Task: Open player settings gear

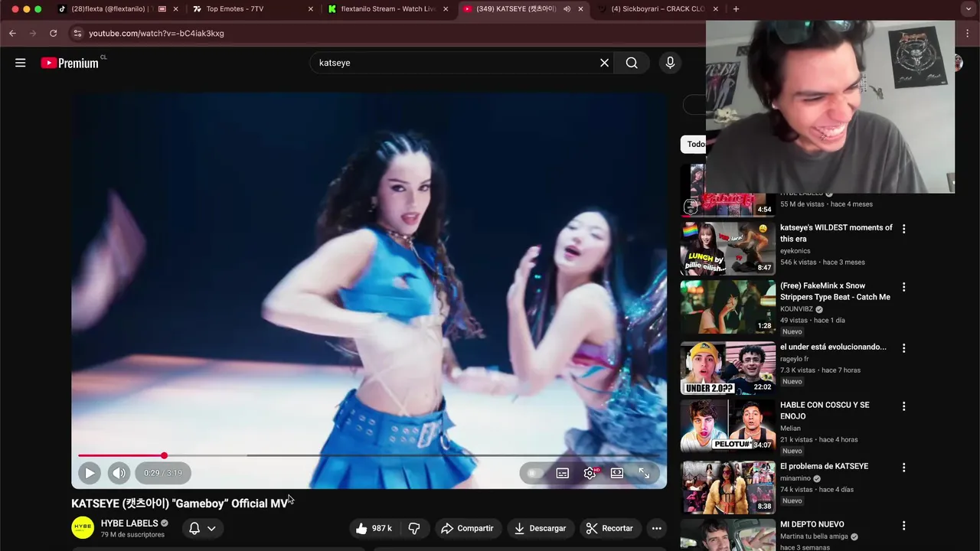Action: pyautogui.click(x=590, y=473)
